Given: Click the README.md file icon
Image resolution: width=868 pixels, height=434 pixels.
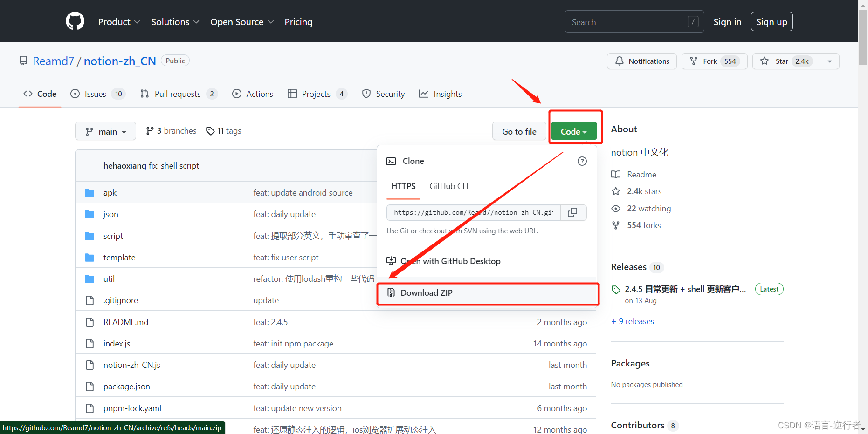Looking at the screenshot, I should 90,322.
